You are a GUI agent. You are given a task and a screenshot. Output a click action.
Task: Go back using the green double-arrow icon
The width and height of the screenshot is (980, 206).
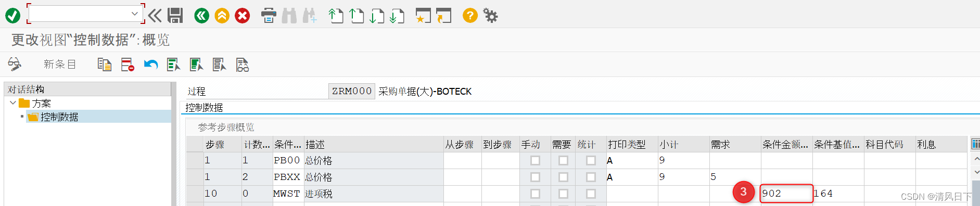201,16
